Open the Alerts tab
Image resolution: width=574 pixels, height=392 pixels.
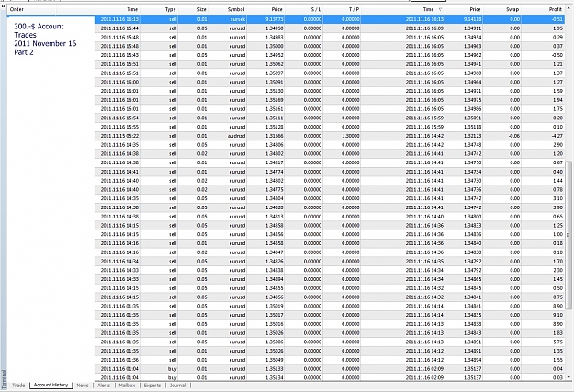click(x=104, y=386)
